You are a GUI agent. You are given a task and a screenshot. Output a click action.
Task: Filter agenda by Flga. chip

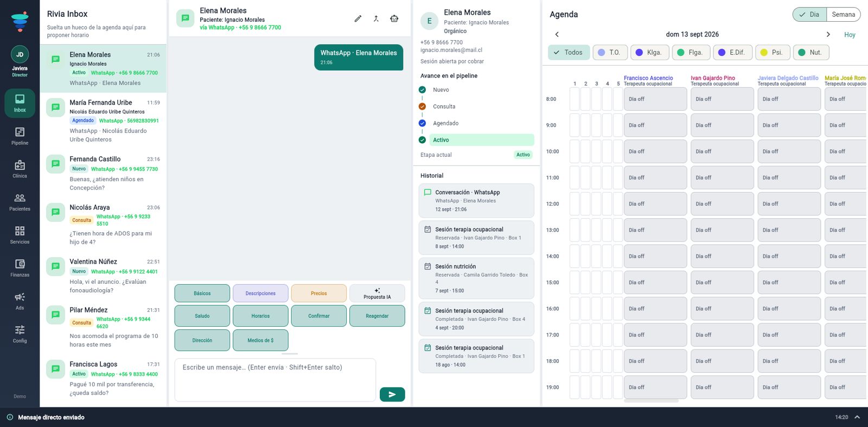click(691, 53)
